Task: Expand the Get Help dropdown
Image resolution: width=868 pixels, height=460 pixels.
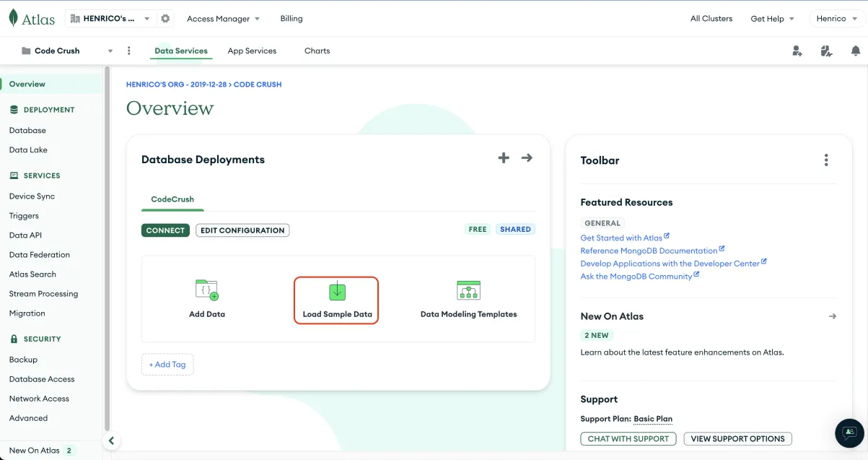Action: (x=772, y=19)
